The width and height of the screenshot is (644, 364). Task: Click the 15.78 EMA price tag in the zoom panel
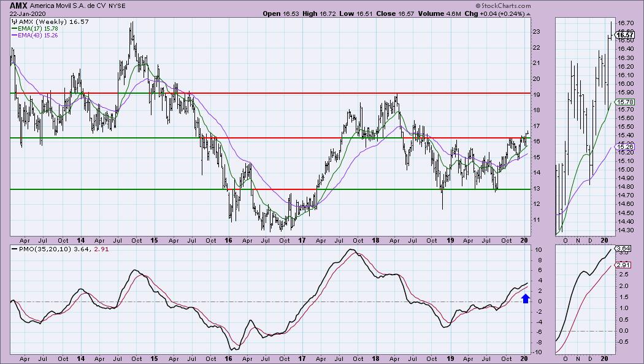624,102
